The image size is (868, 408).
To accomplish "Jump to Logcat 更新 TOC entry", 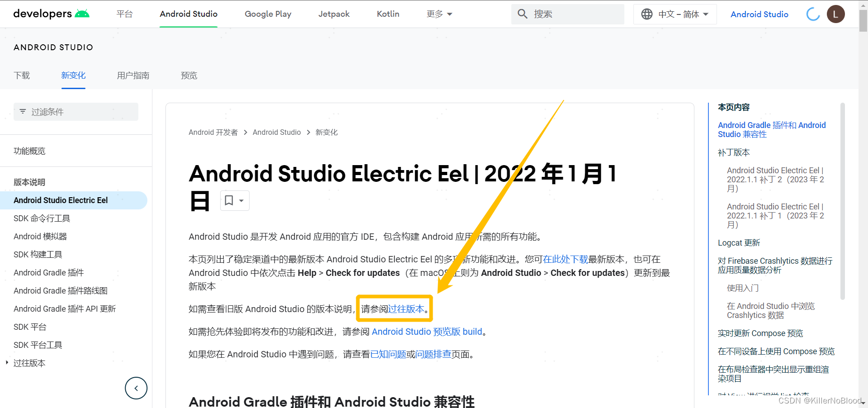I will pyautogui.click(x=739, y=243).
